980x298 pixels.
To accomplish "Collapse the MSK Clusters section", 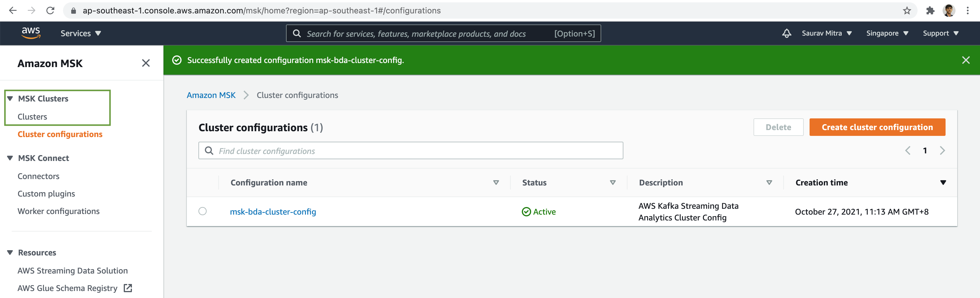I will pyautogui.click(x=10, y=99).
